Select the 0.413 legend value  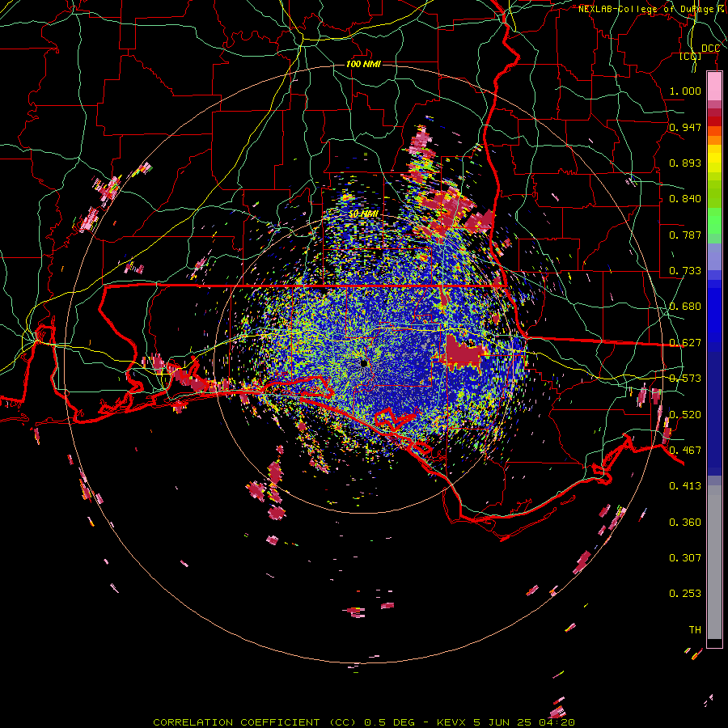[x=685, y=486]
